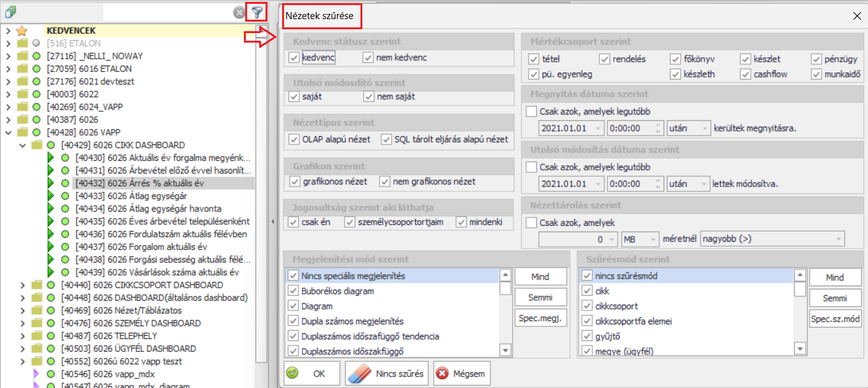This screenshot has width=868, height=388.
Task: Expand the 6026 CIKKCSOPORT DASHBOARD folder
Action: (x=23, y=285)
